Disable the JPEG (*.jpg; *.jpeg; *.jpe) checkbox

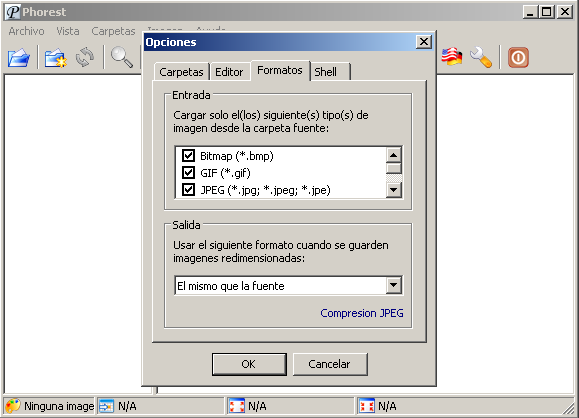[x=188, y=190]
